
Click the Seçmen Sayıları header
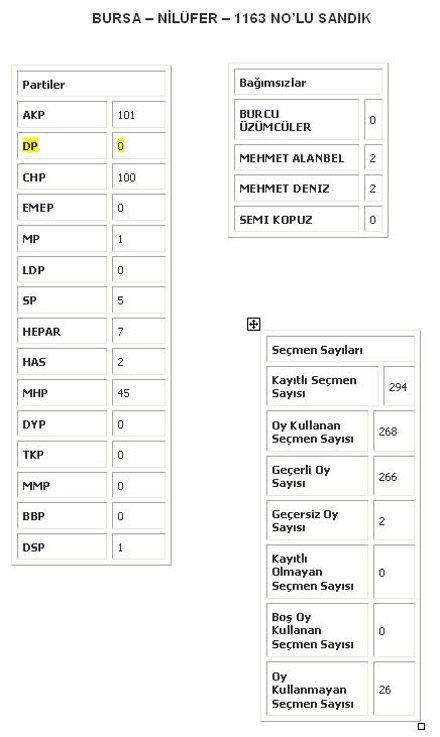pyautogui.click(x=341, y=349)
